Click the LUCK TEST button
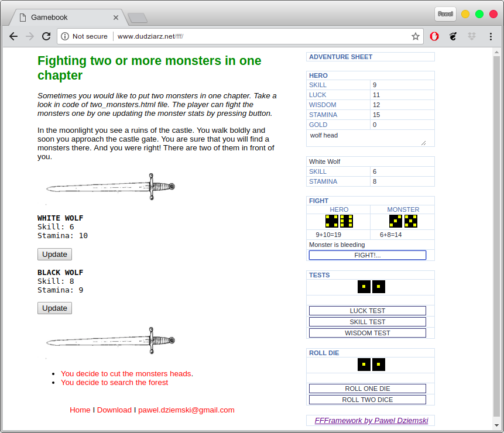This screenshot has height=433, width=504. tap(368, 311)
